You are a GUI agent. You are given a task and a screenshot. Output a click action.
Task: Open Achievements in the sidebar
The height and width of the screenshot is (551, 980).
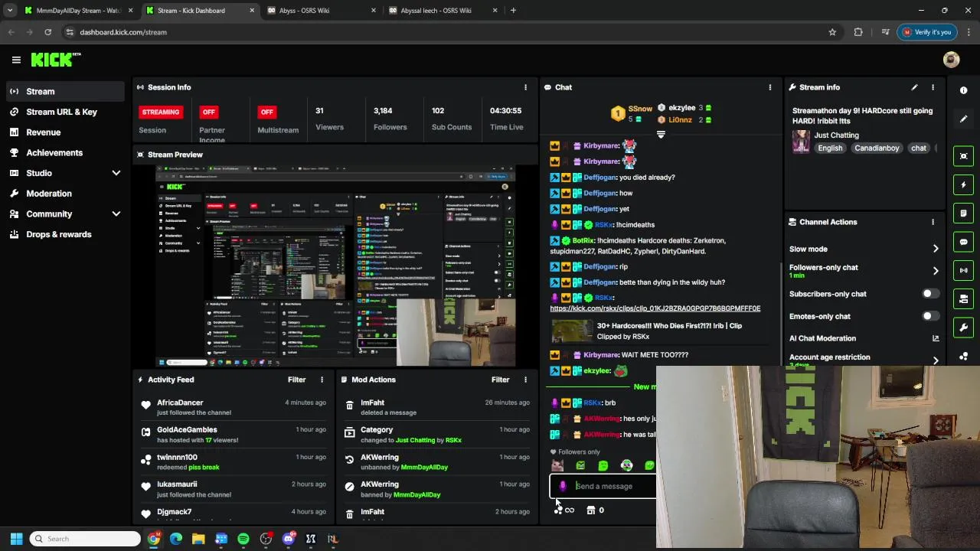65,152
